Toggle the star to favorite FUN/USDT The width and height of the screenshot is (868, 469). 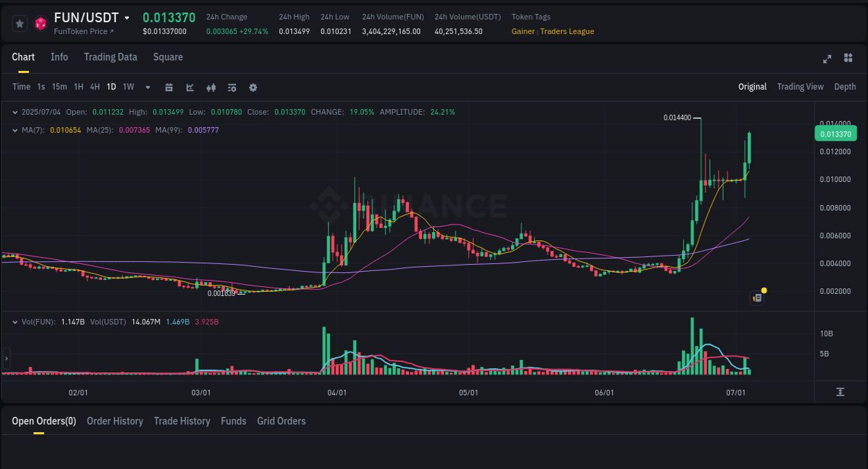click(x=19, y=23)
